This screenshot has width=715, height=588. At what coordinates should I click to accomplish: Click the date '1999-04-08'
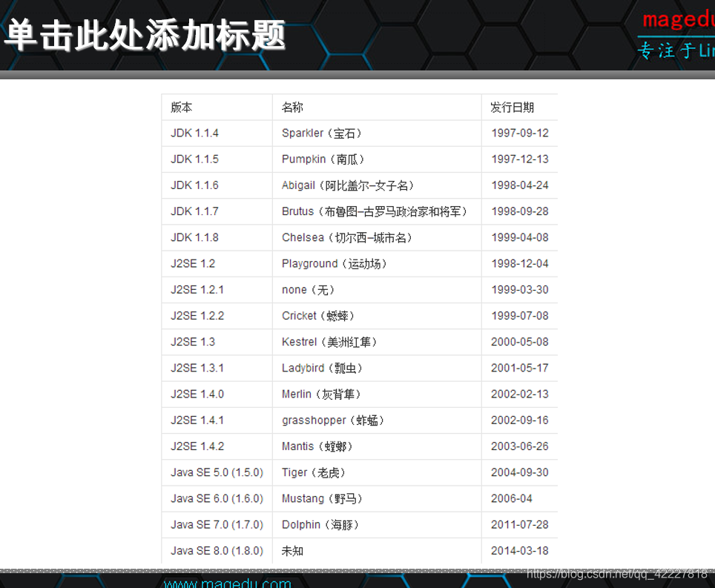pyautogui.click(x=520, y=237)
